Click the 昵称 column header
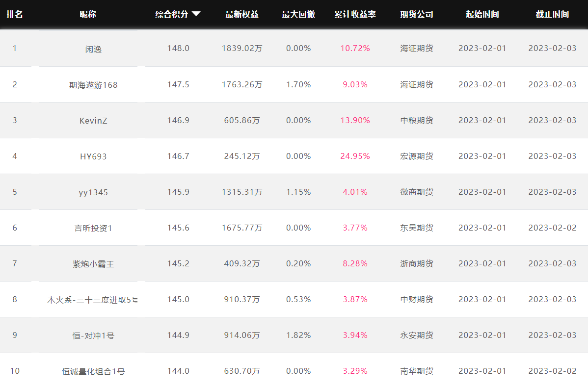This screenshot has height=387, width=588. (x=88, y=14)
